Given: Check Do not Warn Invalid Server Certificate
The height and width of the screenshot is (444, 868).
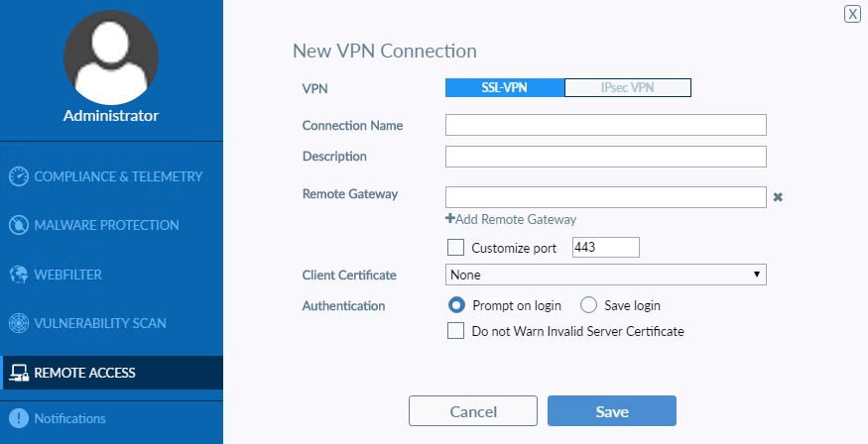Looking at the screenshot, I should pos(456,331).
